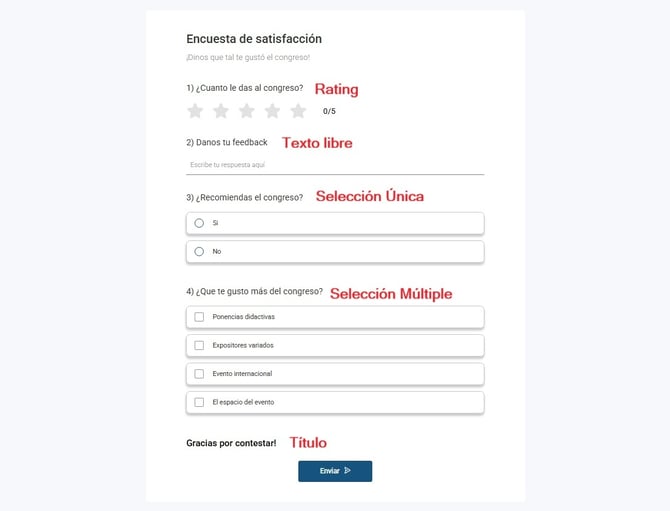
Task: Click the 'Si' answer option box
Action: point(335,223)
